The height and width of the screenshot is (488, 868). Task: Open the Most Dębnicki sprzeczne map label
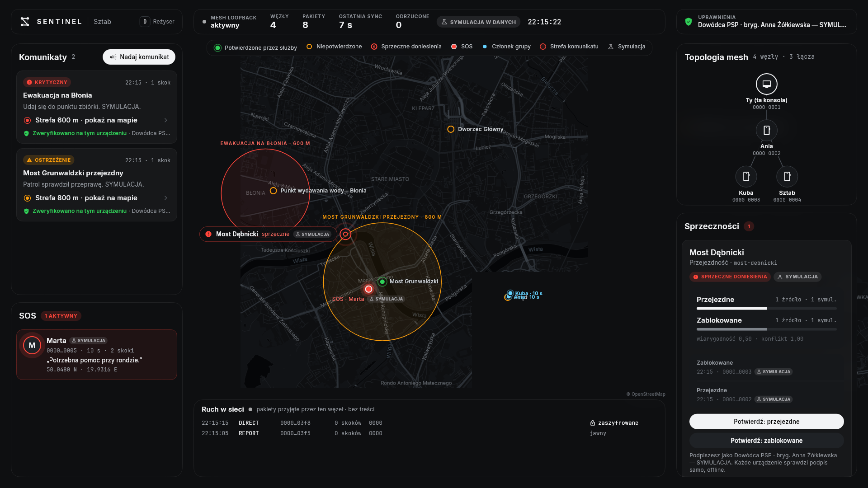click(x=268, y=234)
